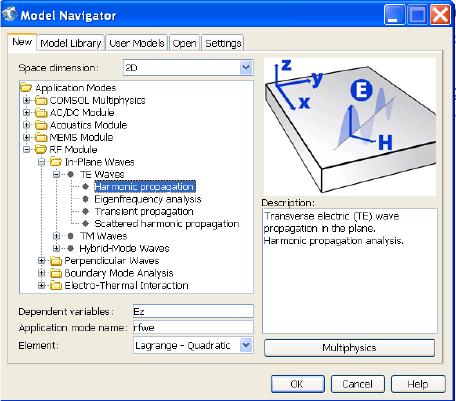
Task: Click the Acoustics Module folder icon
Action: pos(41,125)
